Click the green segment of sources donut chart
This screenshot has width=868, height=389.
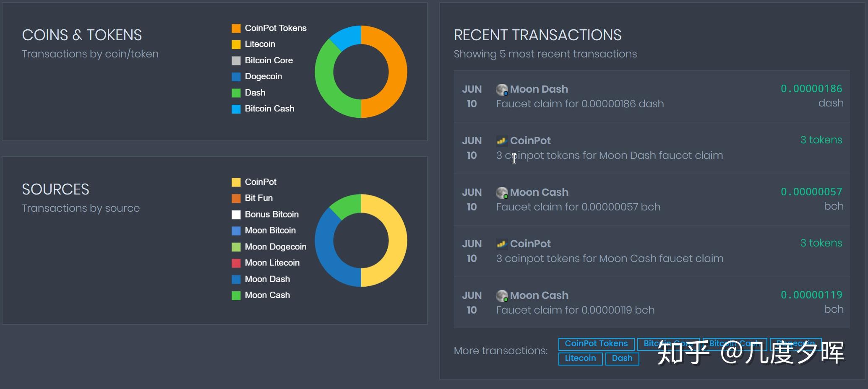point(347,205)
